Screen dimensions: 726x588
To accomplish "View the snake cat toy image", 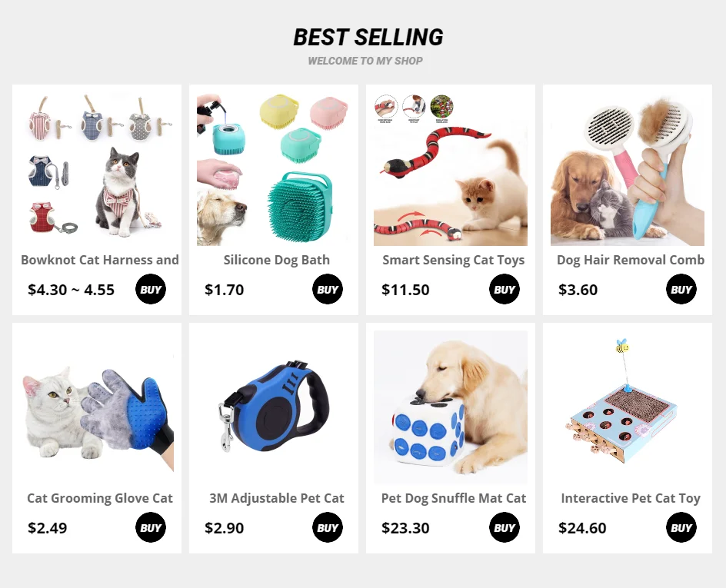I will click(451, 169).
